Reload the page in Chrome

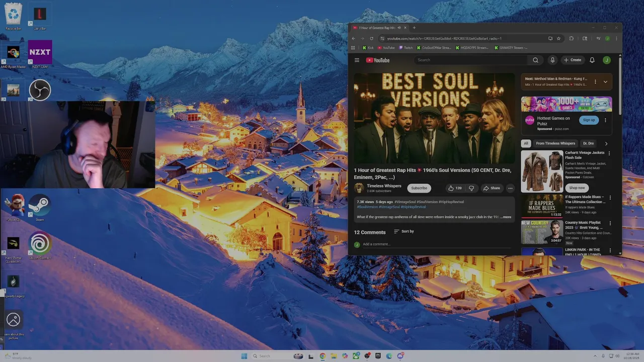(x=372, y=38)
